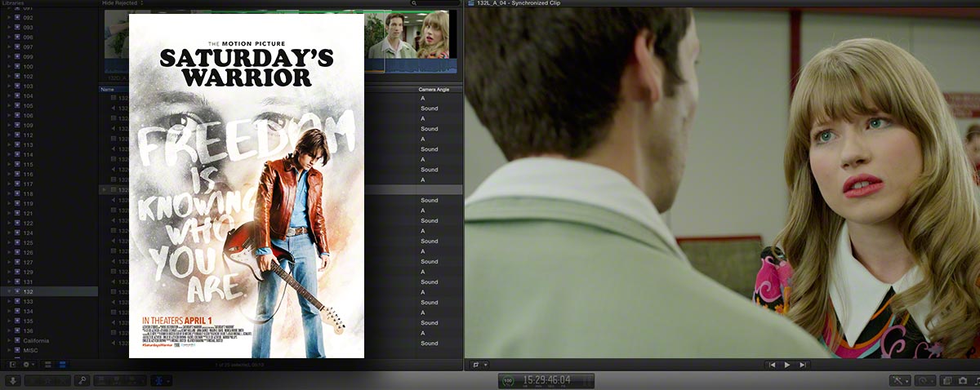
Task: Select event 132 in Libraries
Action: [49, 291]
